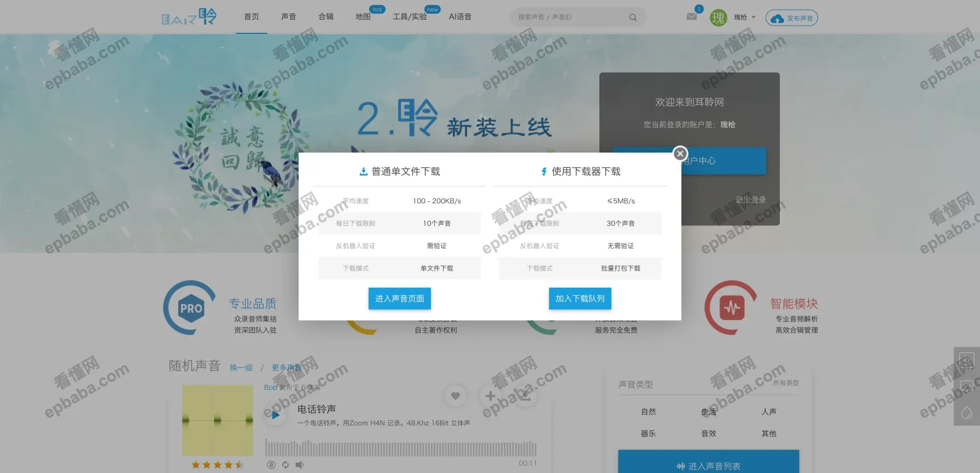The image size is (980, 473).
Task: Seek within the 电话铃声 waveform bar
Action: [401, 448]
